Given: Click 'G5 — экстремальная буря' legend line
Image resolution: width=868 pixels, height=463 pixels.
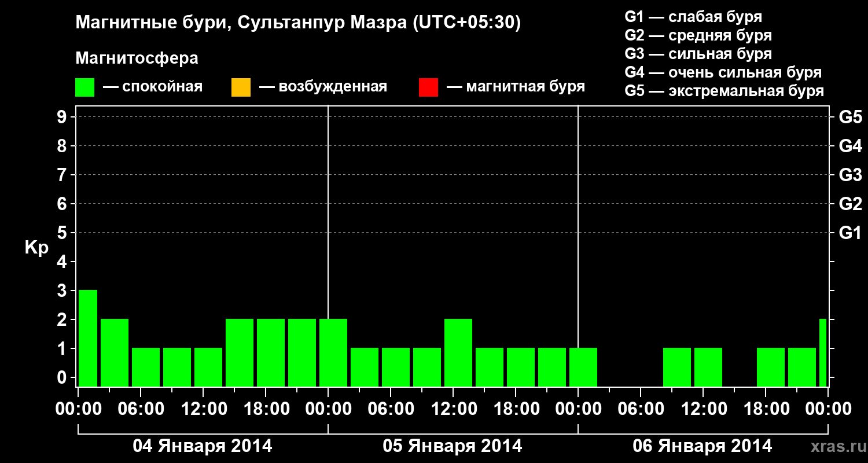Looking at the screenshot, I should [x=724, y=91].
